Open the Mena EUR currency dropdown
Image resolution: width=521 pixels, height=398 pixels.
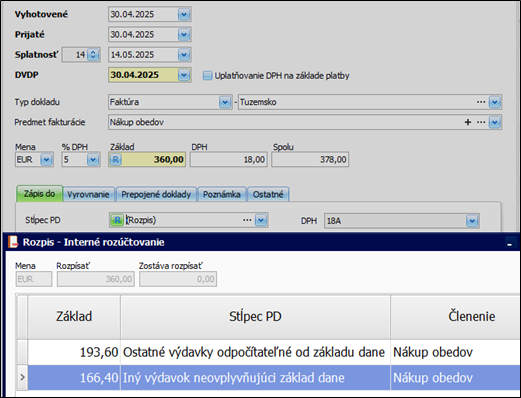point(46,160)
